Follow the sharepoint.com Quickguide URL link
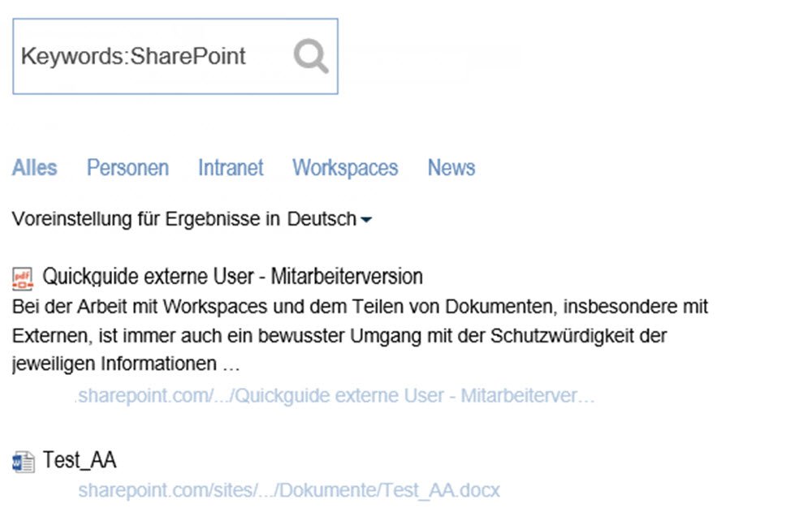The height and width of the screenshot is (508, 812). (335, 396)
